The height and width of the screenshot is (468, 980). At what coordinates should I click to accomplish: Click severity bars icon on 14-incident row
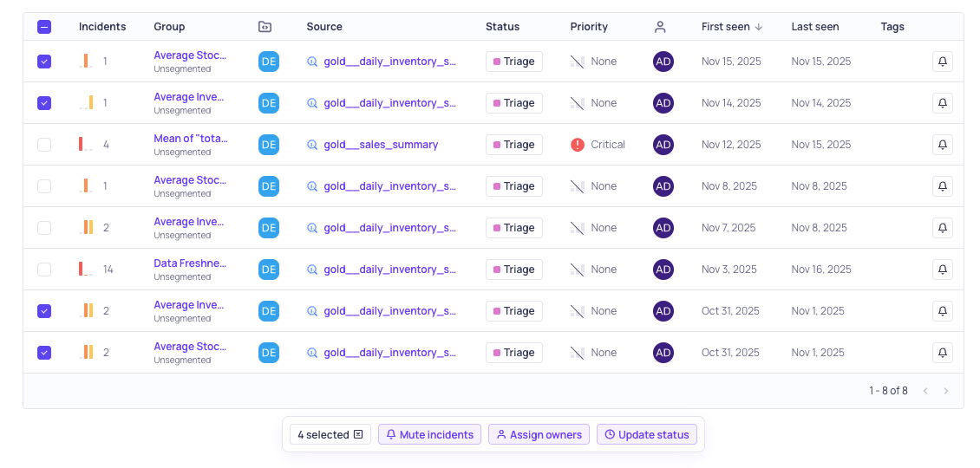tap(86, 270)
